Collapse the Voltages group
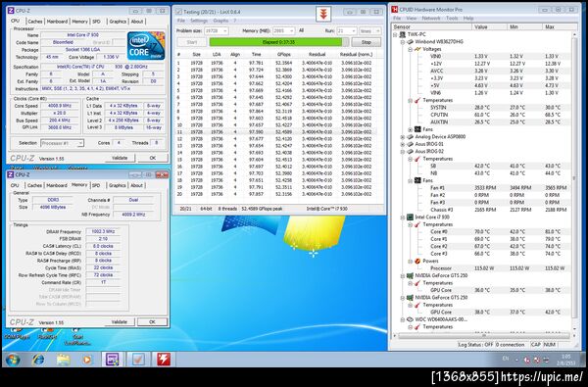Viewport: 588px width, 387px height. [410, 49]
